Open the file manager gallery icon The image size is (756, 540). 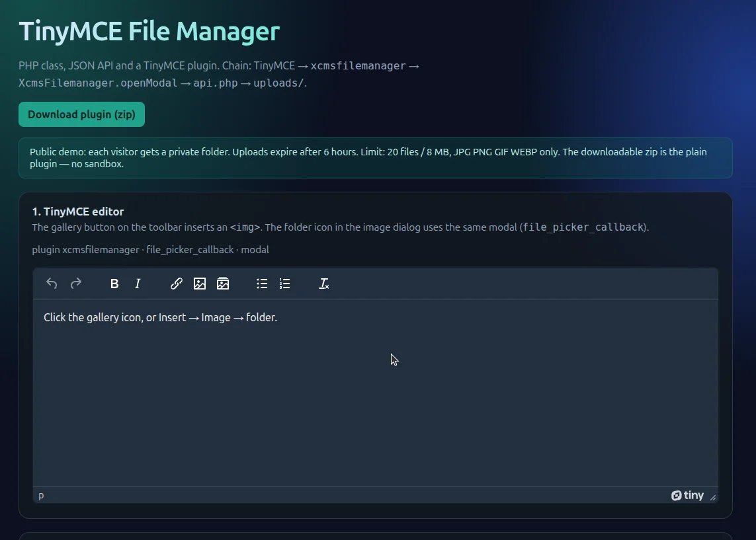tap(223, 284)
